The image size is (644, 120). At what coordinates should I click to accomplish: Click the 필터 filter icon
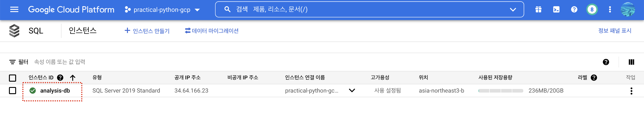coord(12,62)
